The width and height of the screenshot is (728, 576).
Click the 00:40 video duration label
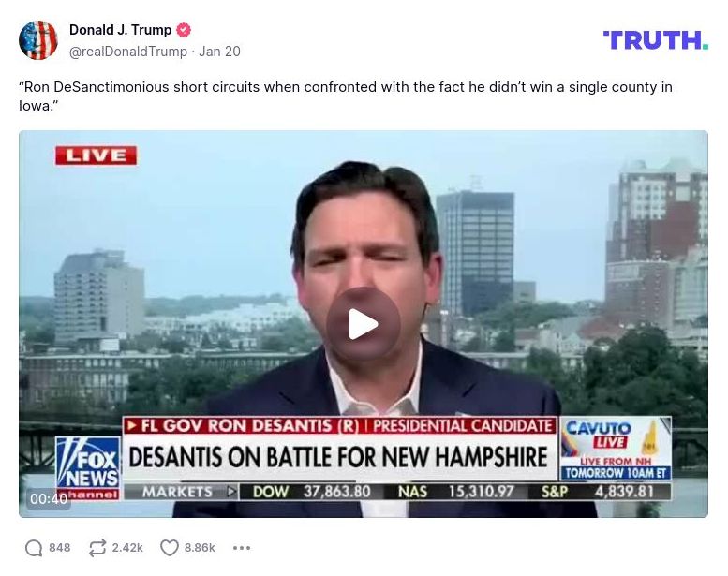49,499
